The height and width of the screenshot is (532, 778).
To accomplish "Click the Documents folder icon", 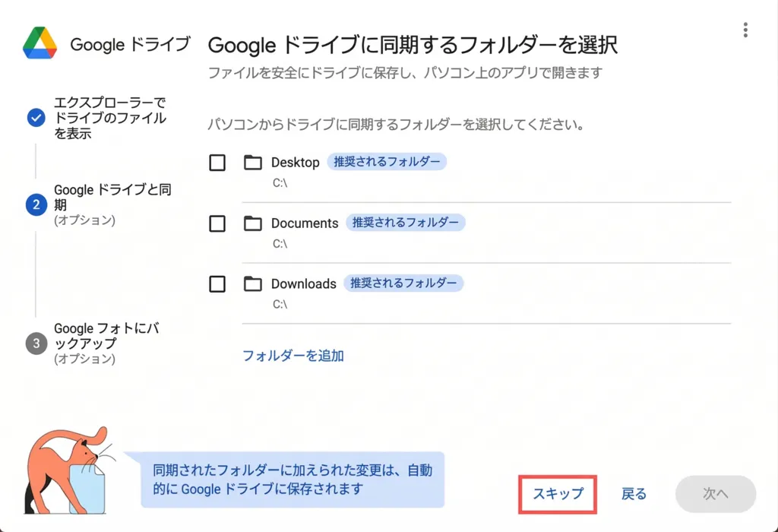I will [x=253, y=223].
